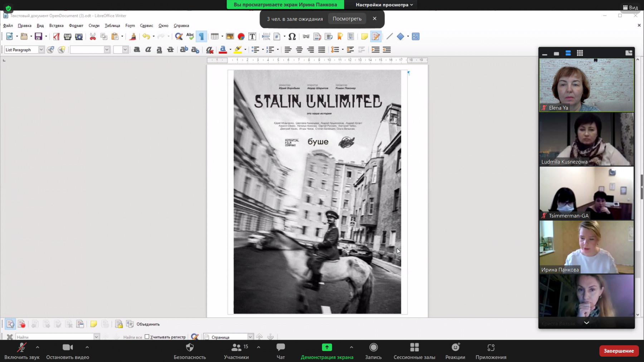Open Print Preview icon
This screenshot has height=362, width=644.
pos(79,36)
